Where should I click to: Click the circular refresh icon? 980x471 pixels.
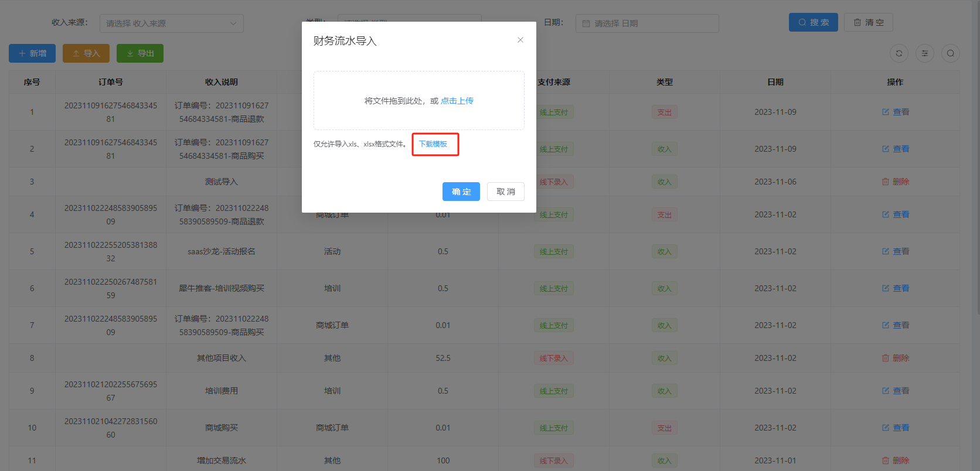click(899, 53)
